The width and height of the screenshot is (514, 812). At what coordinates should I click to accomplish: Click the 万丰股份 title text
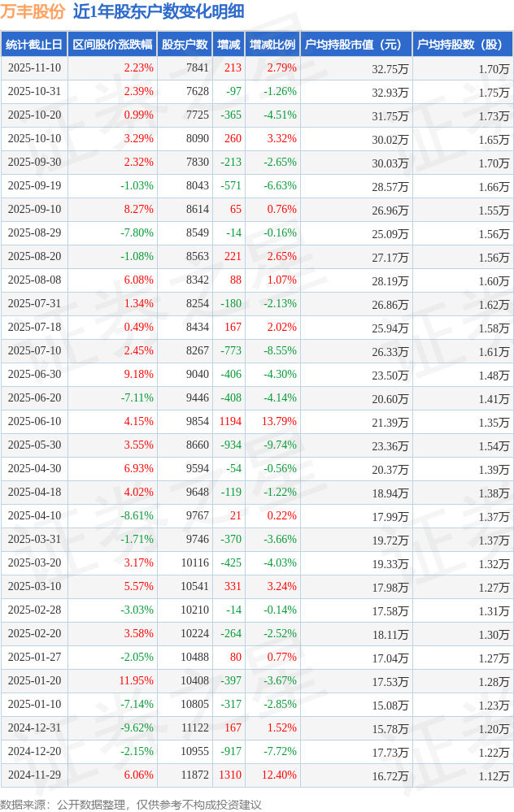click(x=33, y=11)
